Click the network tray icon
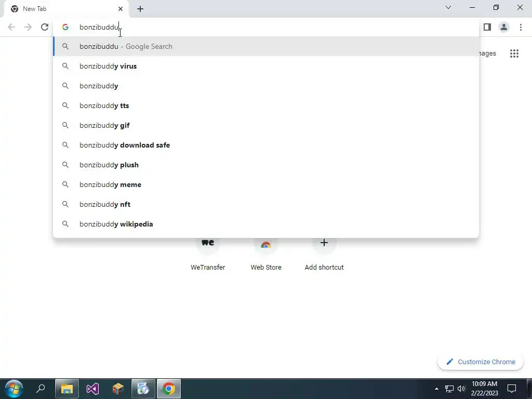This screenshot has width=532, height=399. point(449,389)
